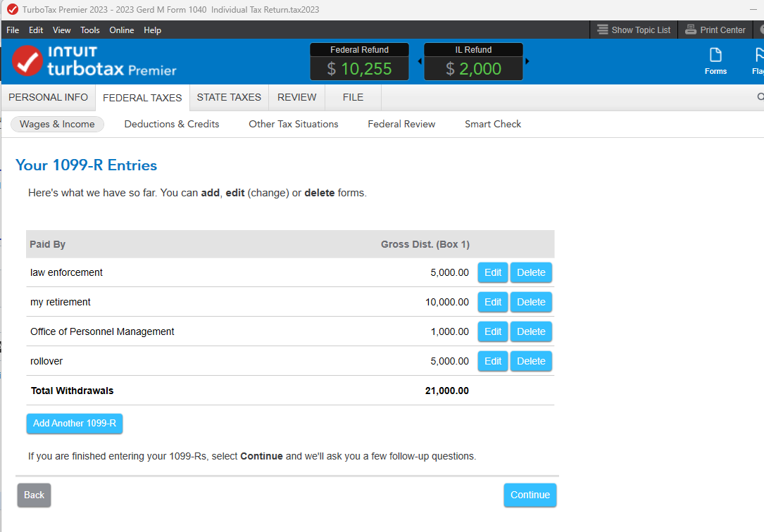Edit the Office of Personnel Management entry
Viewport: 764px width, 532px height.
click(x=493, y=331)
